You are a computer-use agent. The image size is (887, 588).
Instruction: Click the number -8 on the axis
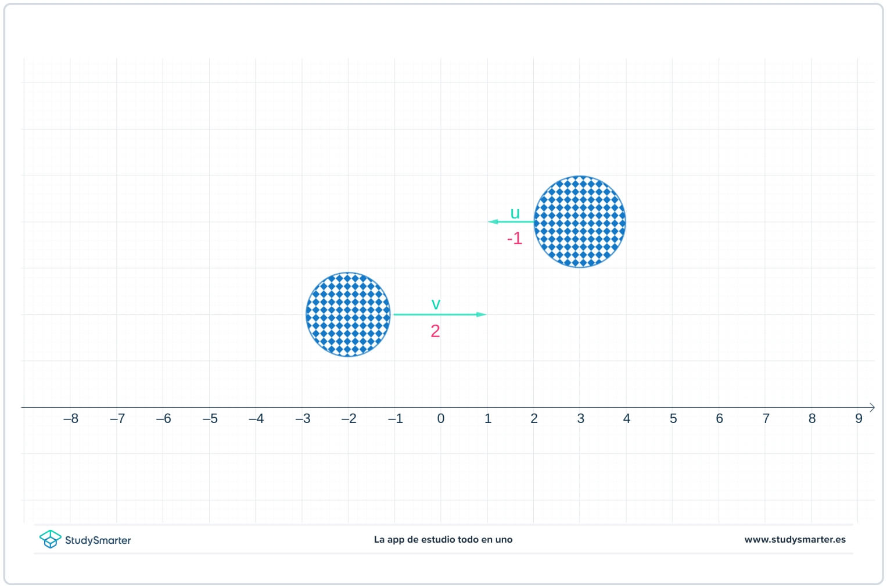point(71,418)
